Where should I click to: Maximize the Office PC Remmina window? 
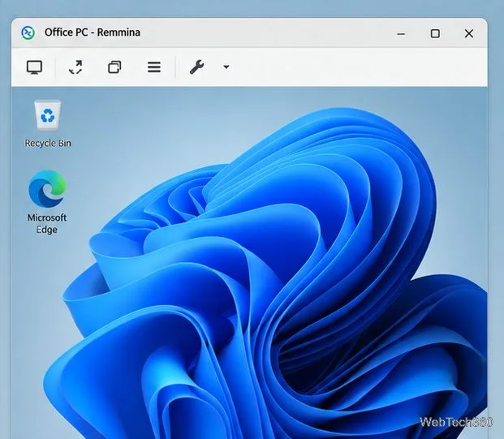pyautogui.click(x=435, y=33)
